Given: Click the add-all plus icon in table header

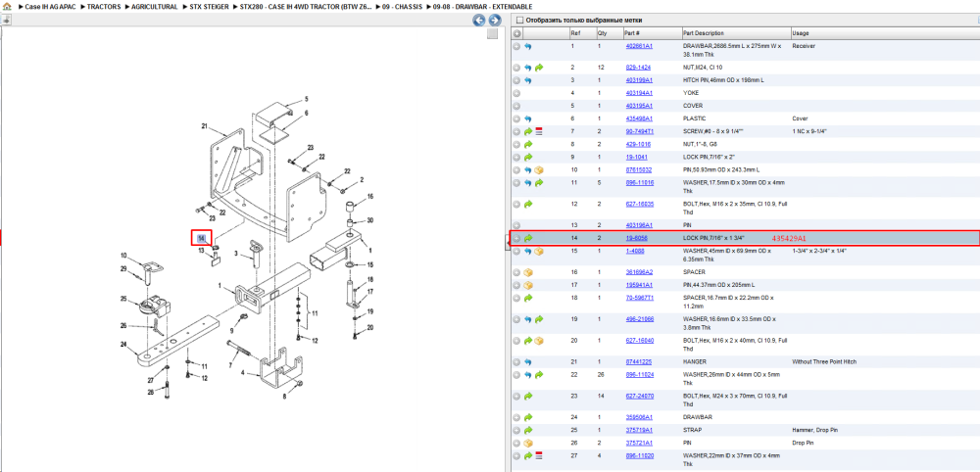Looking at the screenshot, I should (516, 33).
